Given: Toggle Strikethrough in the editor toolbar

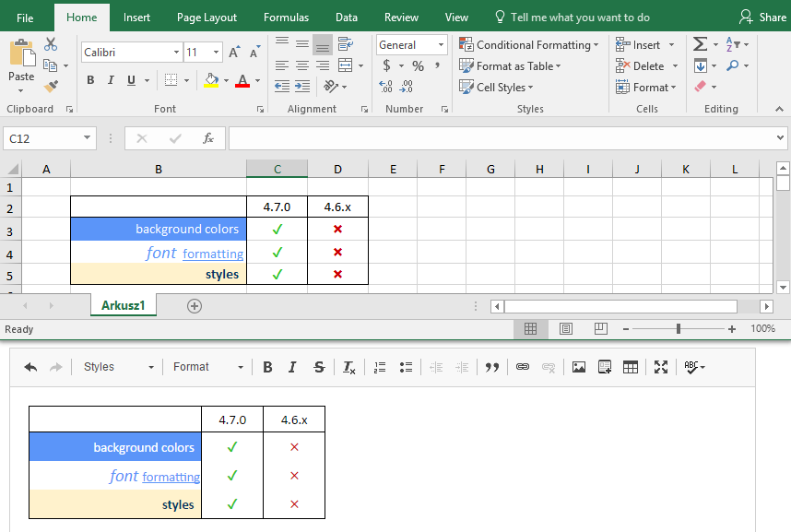Looking at the screenshot, I should pos(319,368).
